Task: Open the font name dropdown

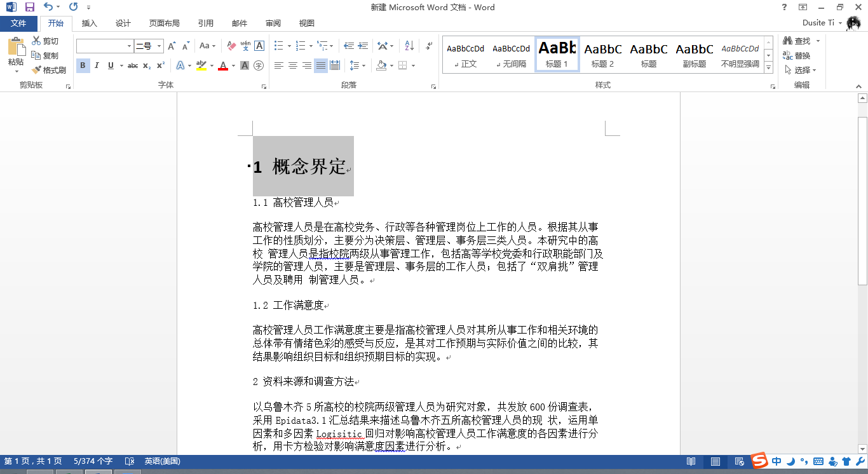Action: 130,46
